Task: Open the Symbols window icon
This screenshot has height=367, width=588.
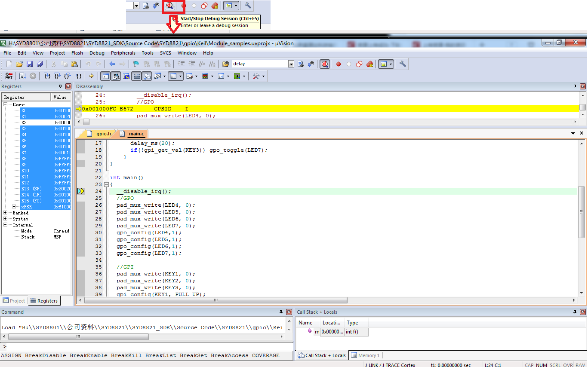Action: (126, 76)
